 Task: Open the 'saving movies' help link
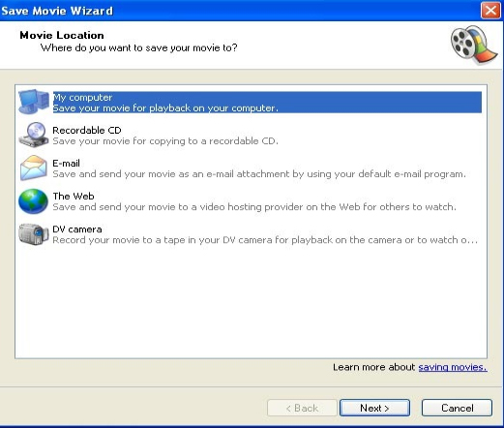[x=453, y=367]
